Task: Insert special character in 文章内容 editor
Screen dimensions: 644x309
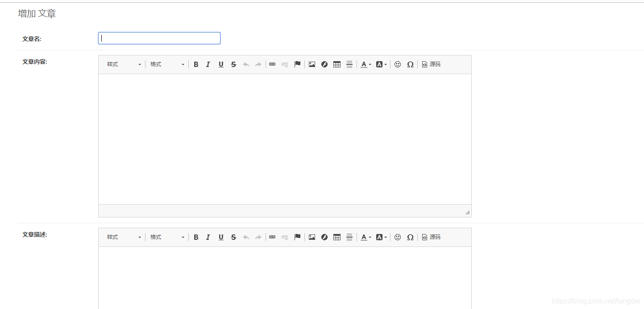Action: [x=410, y=64]
